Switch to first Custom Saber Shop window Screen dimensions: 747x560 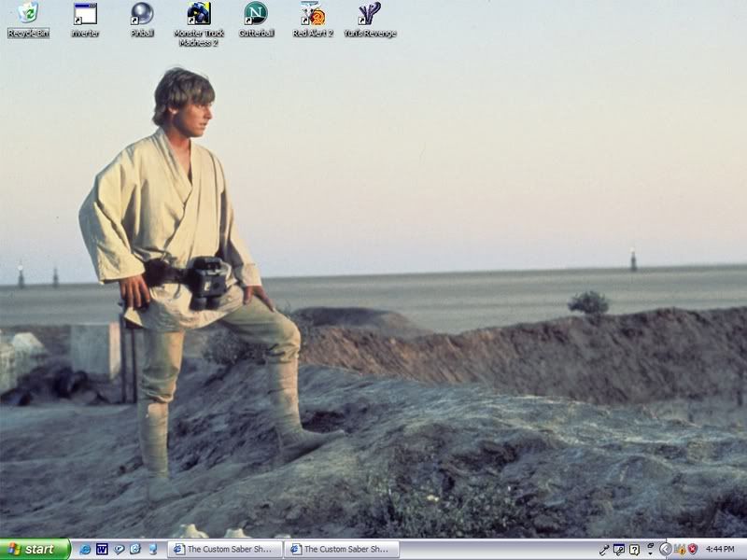(224, 550)
